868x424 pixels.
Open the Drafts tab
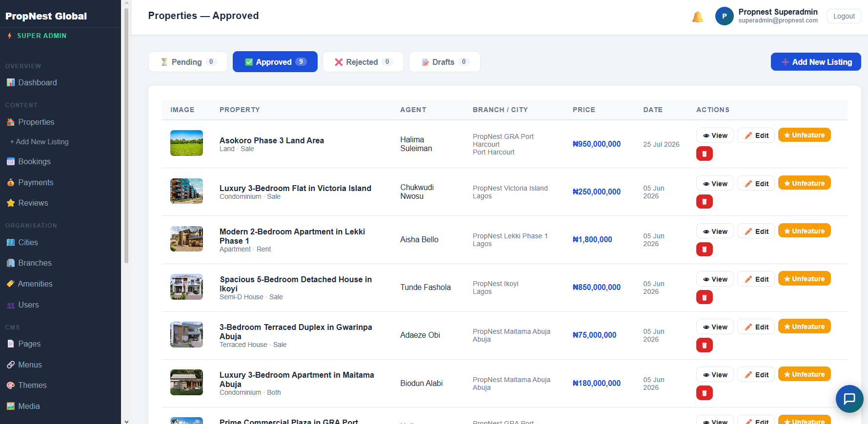pyautogui.click(x=444, y=62)
